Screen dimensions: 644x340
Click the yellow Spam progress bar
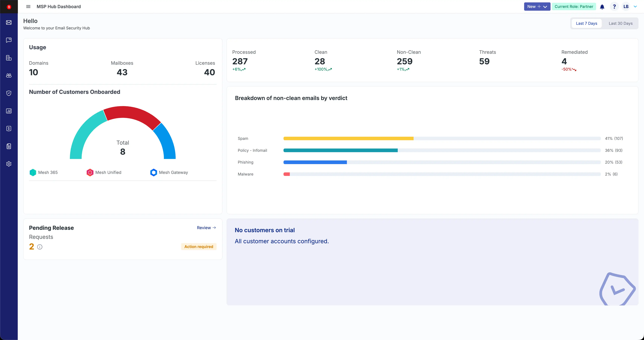click(348, 138)
